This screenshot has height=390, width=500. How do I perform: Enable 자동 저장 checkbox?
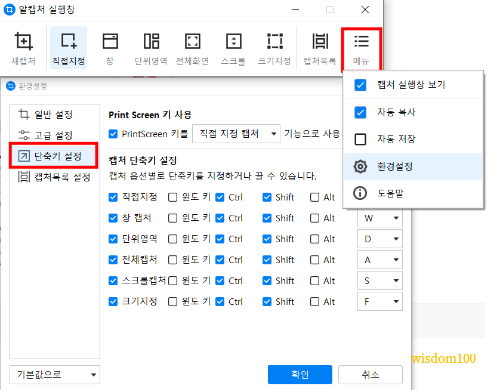(360, 139)
